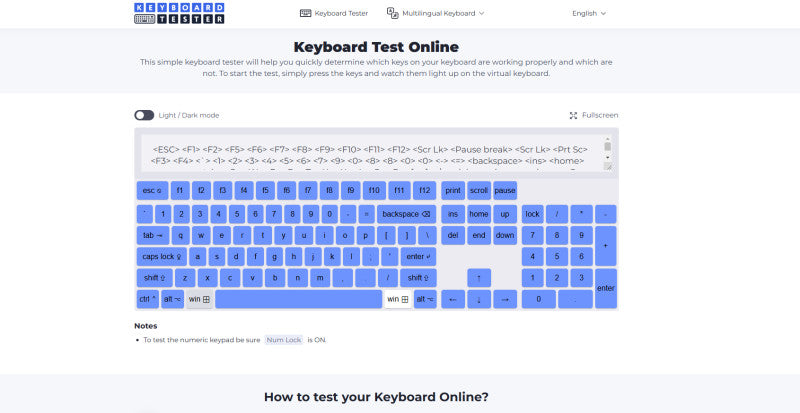Click the down arrow key
The width and height of the screenshot is (800, 413).
479,299
